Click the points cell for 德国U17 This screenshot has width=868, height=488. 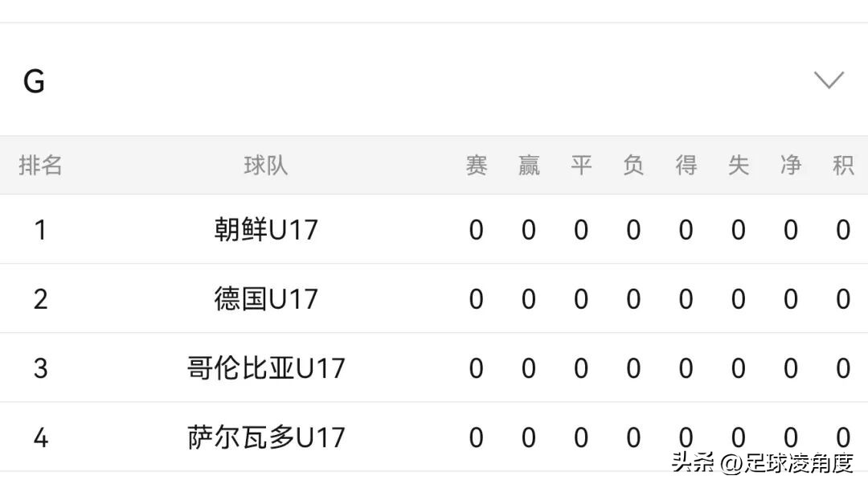coord(843,298)
